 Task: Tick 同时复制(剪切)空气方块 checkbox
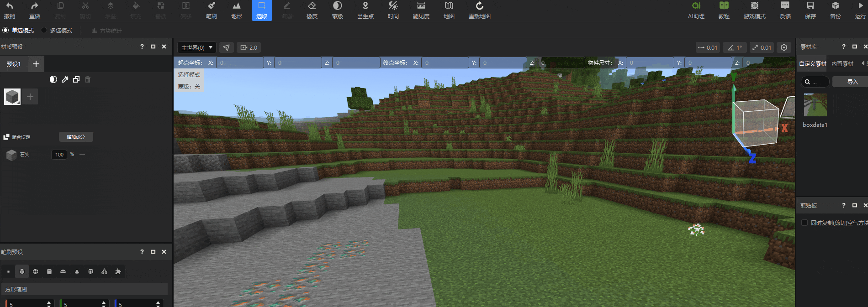804,223
